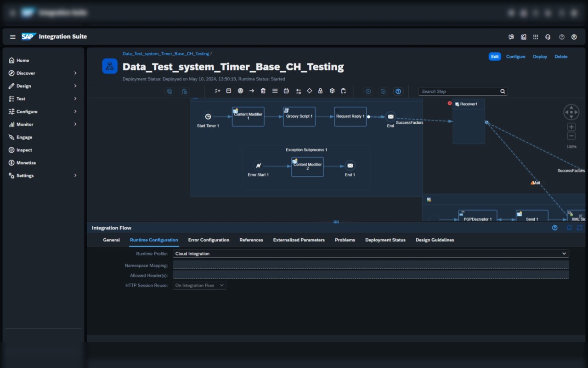Switch to the Deployment Status tab
The image size is (588, 368).
[385, 240]
